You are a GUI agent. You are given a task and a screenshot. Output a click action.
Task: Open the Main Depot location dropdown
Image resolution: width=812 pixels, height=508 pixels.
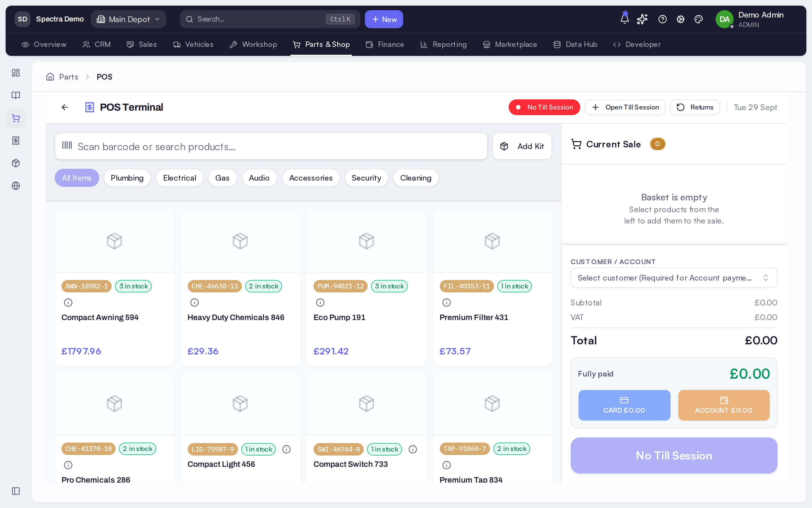point(129,19)
